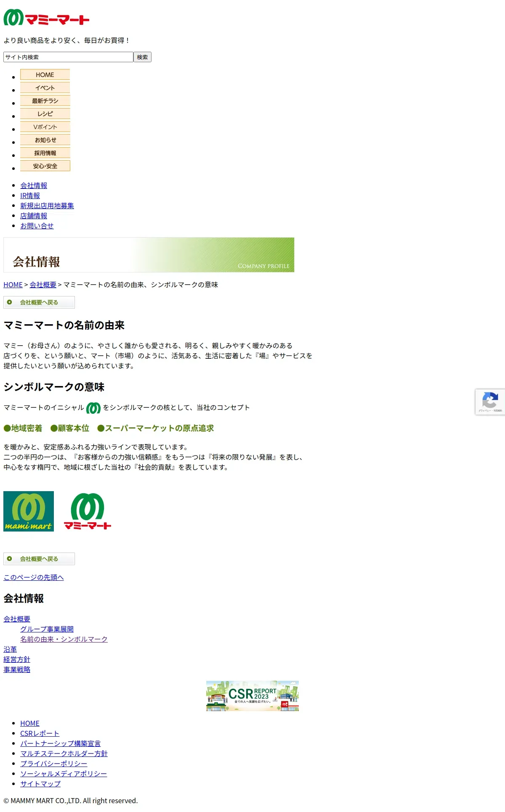This screenshot has height=812, width=505.
Task: Click the inline Mammy Mart initial symbol
Action: 93,408
